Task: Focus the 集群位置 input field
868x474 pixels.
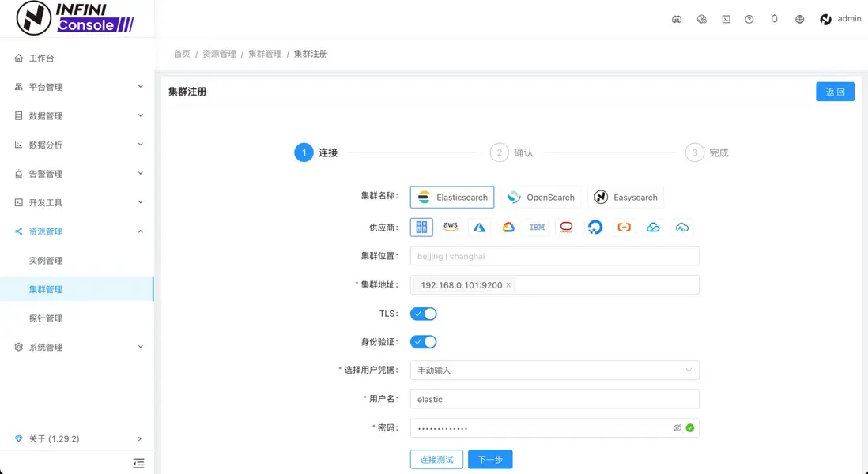Action: tap(555, 256)
